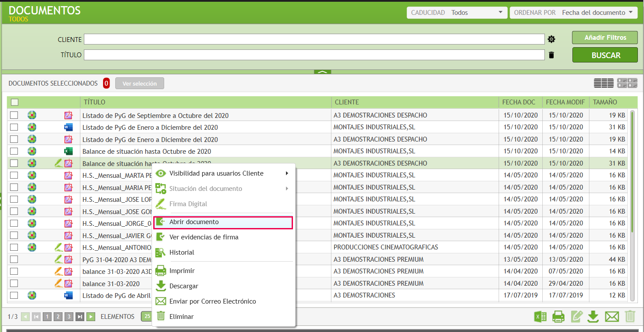644x332 pixels.
Task: Click the BUSCAR button
Action: tap(606, 55)
